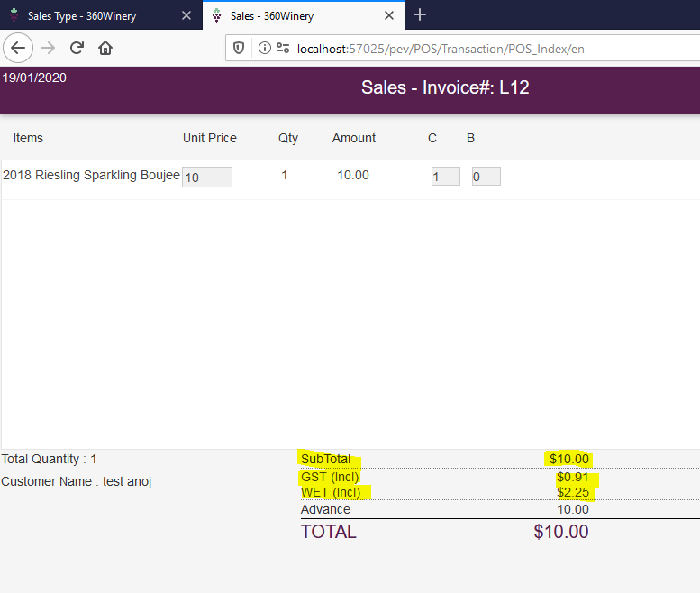Open site permissions icon in address bar
The width and height of the screenshot is (700, 593).
[x=283, y=48]
